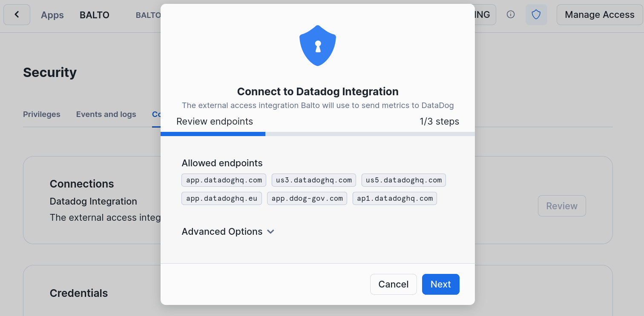
Task: Click the Datadog Integration connection name
Action: point(93,201)
